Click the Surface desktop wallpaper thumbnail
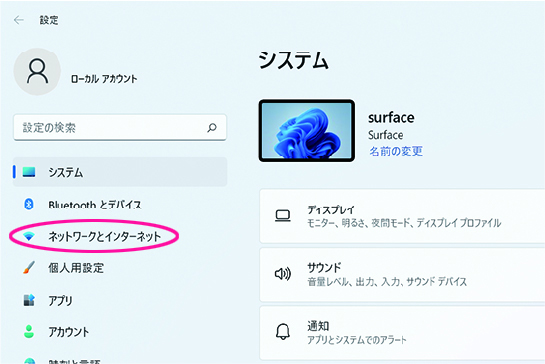The width and height of the screenshot is (545, 364). tap(307, 131)
